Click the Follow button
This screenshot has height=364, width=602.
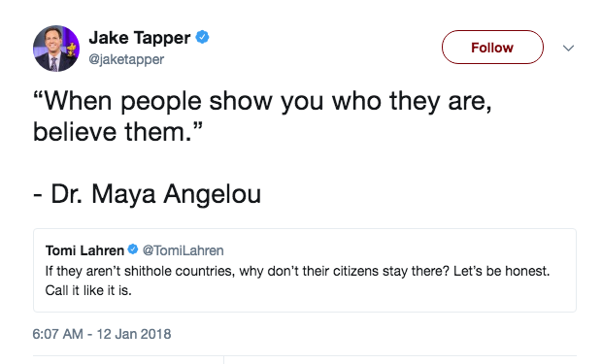[x=492, y=48]
